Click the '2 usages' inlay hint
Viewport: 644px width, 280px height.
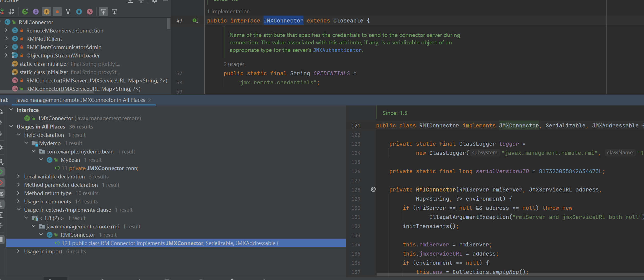click(234, 64)
